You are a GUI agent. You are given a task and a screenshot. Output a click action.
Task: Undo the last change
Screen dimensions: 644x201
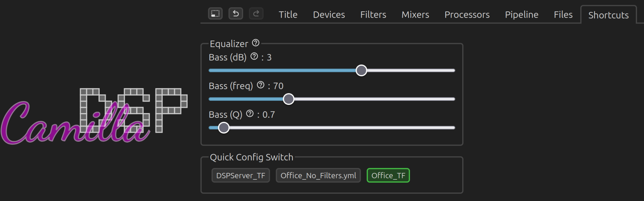coord(236,14)
